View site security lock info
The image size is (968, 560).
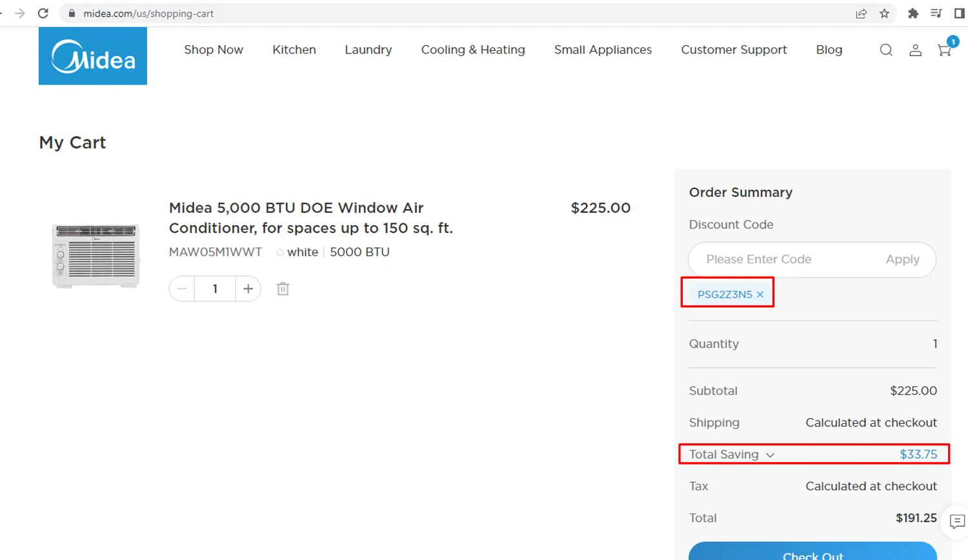[72, 13]
